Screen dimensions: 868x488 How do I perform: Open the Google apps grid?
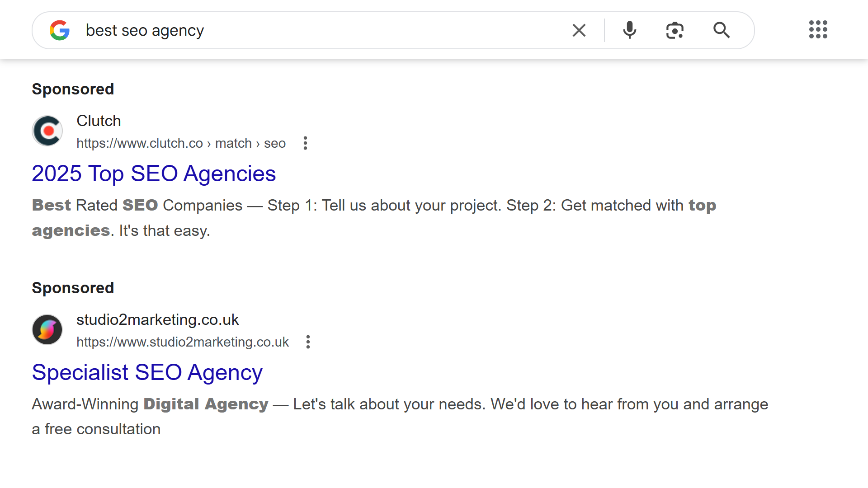[x=818, y=30]
